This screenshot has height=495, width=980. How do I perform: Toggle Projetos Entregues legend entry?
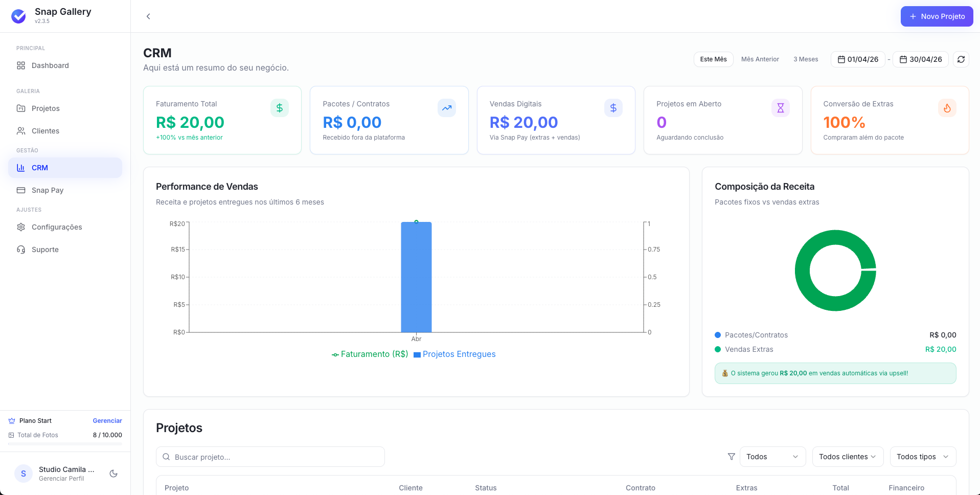coord(454,354)
